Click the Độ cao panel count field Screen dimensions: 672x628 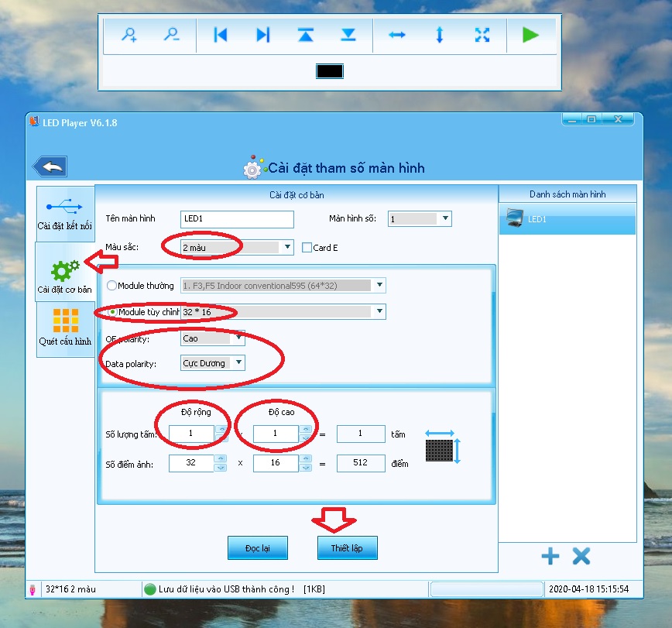(276, 434)
